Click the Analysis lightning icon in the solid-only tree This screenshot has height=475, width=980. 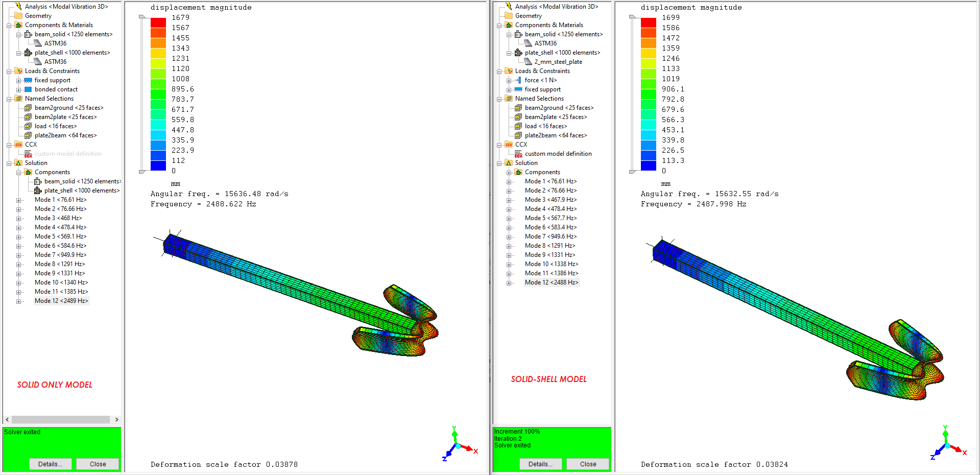18,6
